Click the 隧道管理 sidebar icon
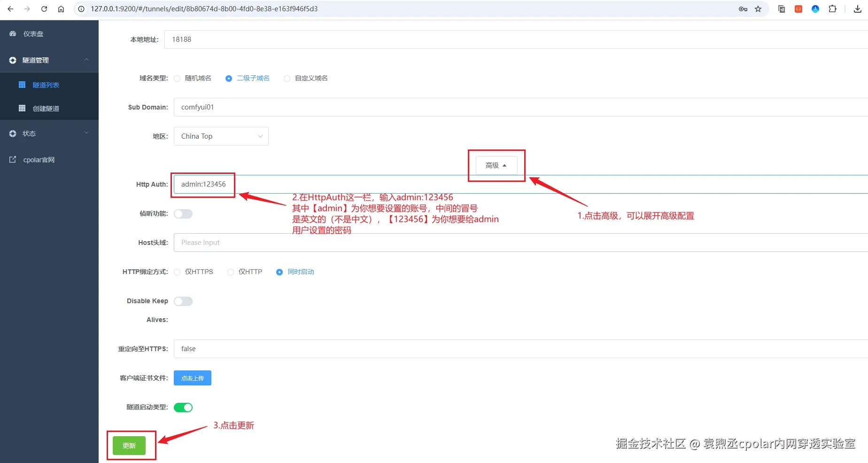This screenshot has width=868, height=463. tap(13, 60)
